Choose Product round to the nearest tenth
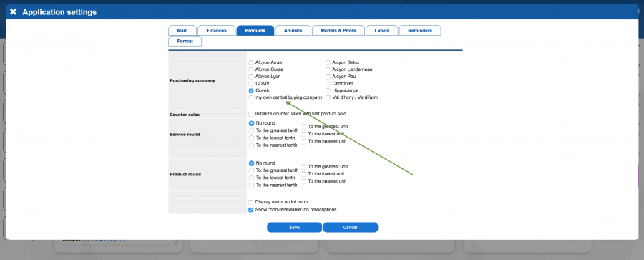The width and height of the screenshot is (644, 260). (x=251, y=186)
